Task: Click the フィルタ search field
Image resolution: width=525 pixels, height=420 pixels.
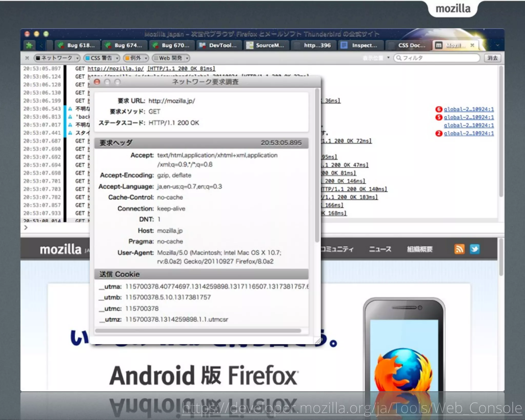Action: pyautogui.click(x=437, y=58)
